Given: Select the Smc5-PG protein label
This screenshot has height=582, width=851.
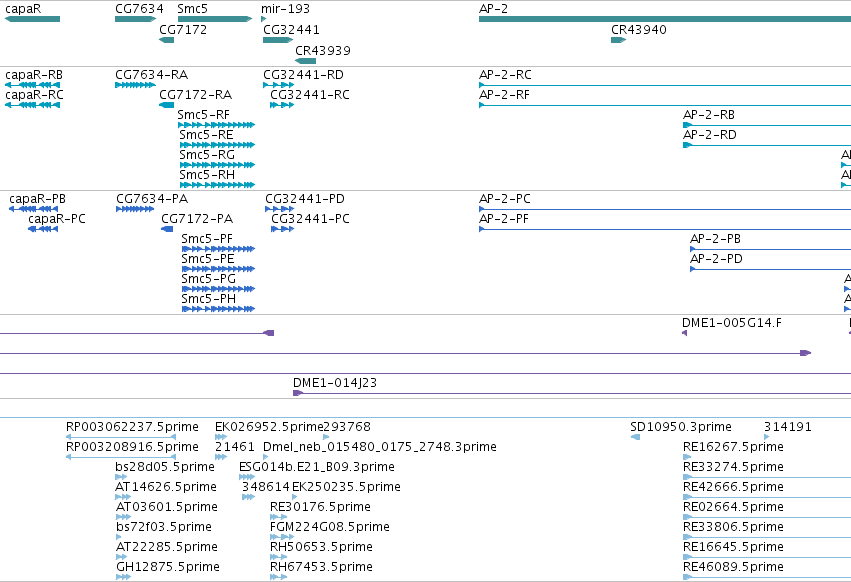Looking at the screenshot, I should pos(209,279).
